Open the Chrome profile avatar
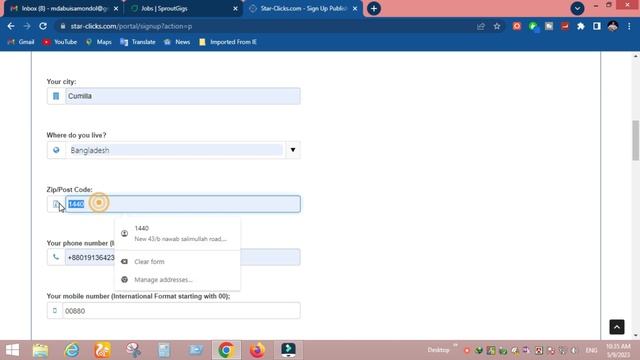The width and height of the screenshot is (640, 360). 613,26
